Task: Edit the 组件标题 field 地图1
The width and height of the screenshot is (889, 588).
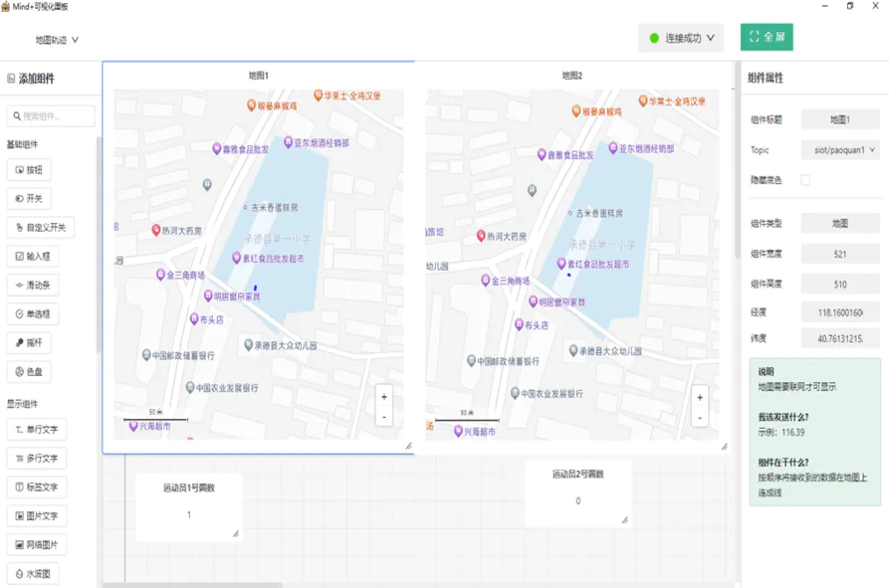Action: [x=840, y=119]
